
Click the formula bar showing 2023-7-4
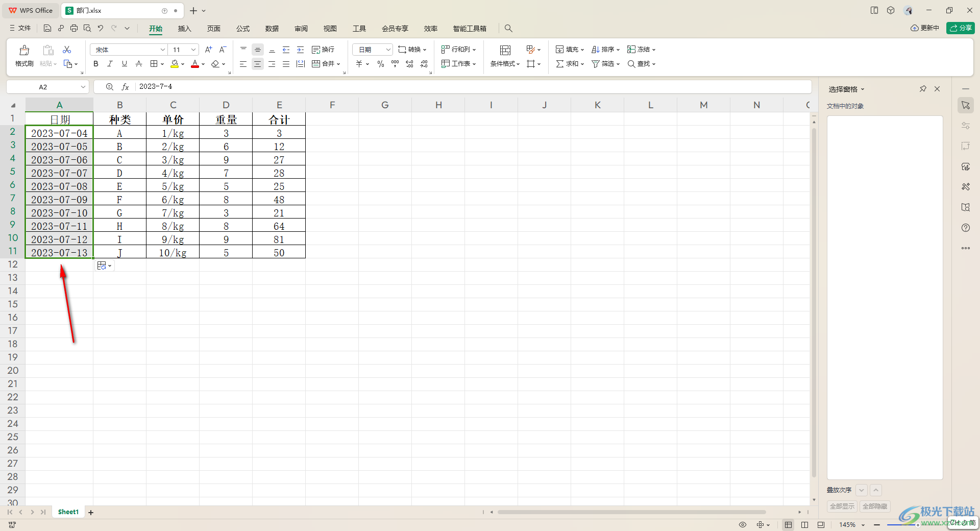(473, 87)
